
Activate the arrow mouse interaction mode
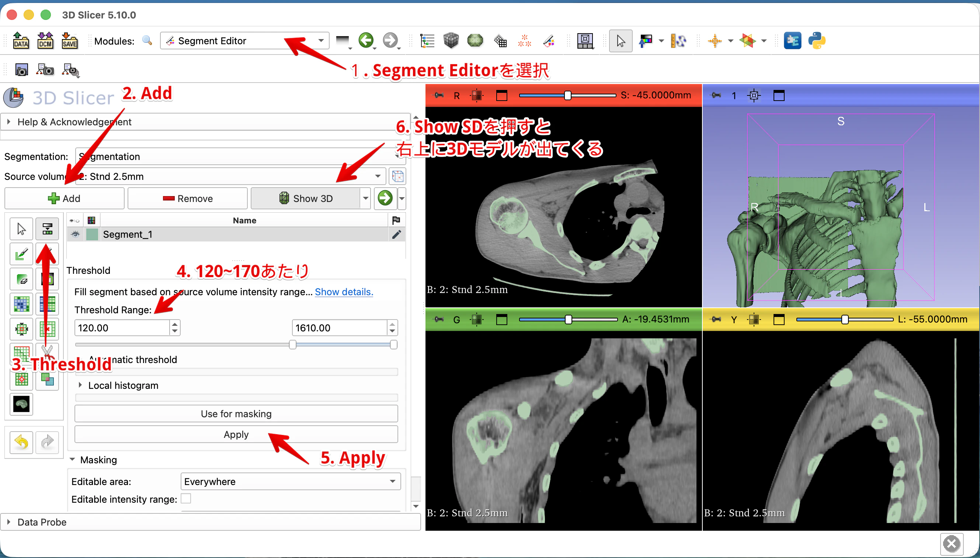click(621, 41)
